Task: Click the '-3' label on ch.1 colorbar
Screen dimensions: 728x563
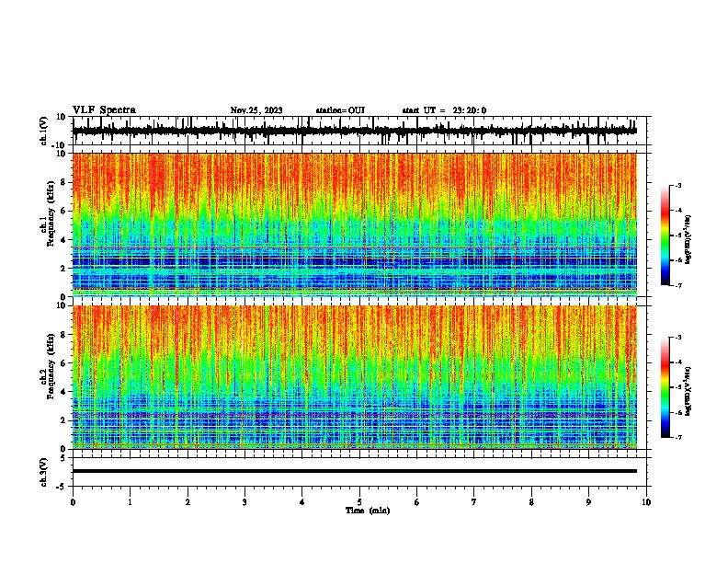Action: point(677,185)
